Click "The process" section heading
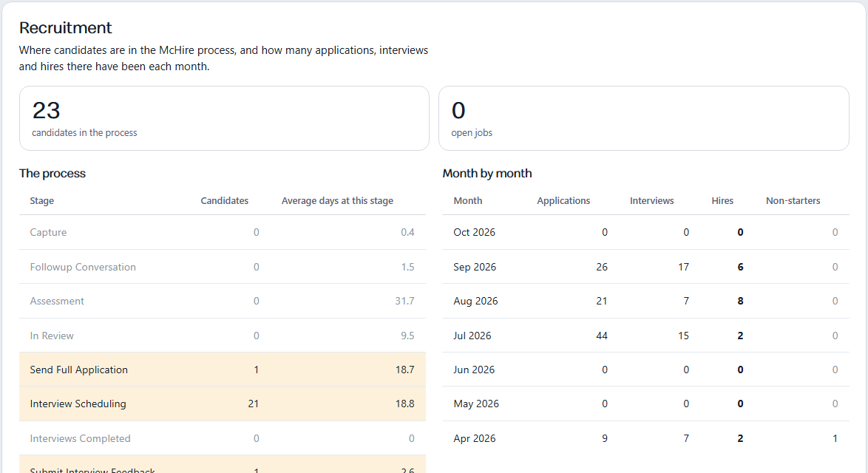 click(52, 173)
